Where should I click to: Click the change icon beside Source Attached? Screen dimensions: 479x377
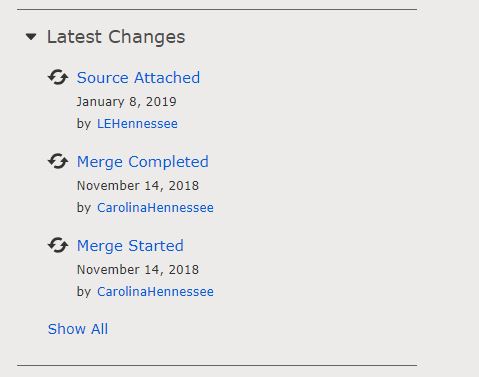(58, 77)
